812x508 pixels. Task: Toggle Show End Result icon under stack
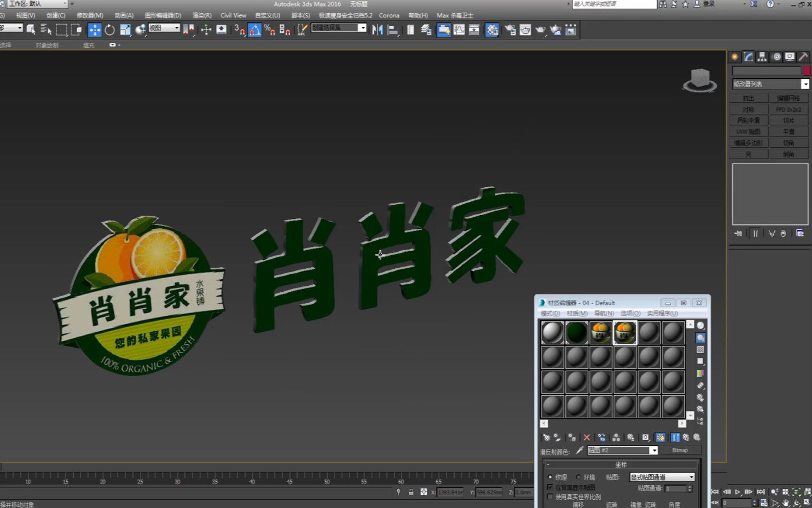[x=755, y=234]
